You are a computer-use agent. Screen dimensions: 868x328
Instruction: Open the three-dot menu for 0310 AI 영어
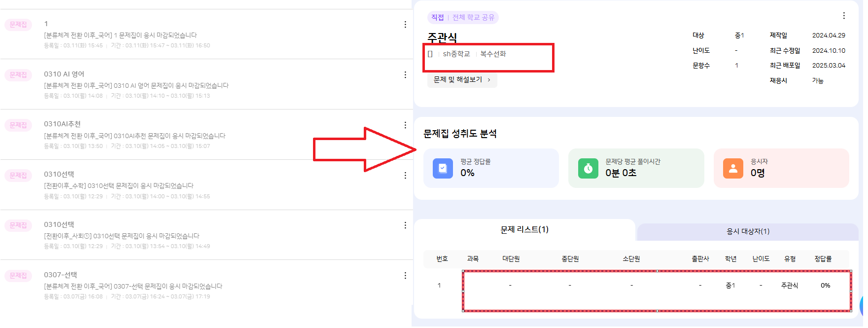[x=405, y=75]
